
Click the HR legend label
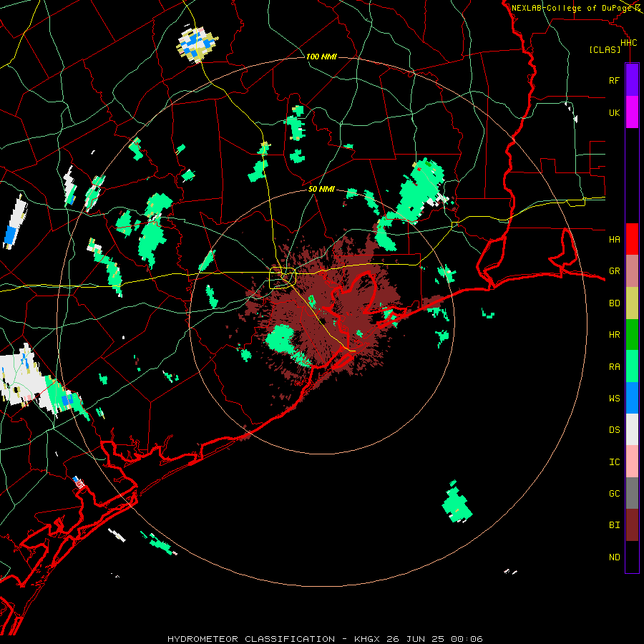pos(614,335)
